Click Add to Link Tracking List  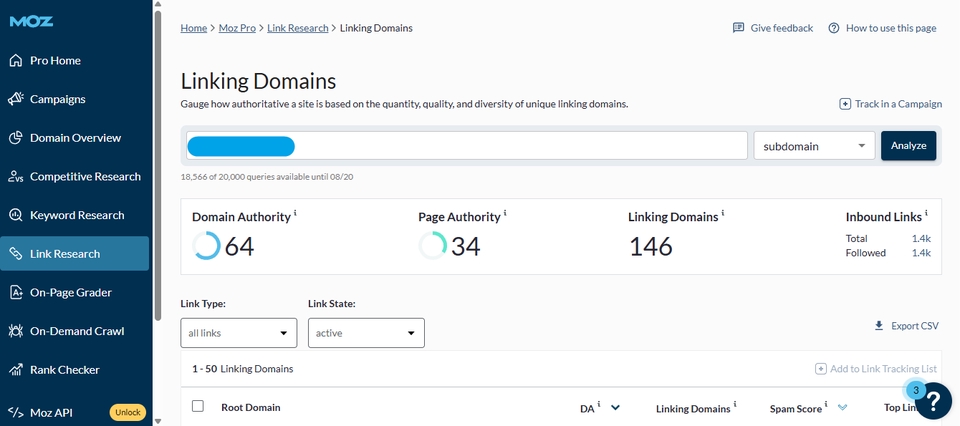coord(876,368)
